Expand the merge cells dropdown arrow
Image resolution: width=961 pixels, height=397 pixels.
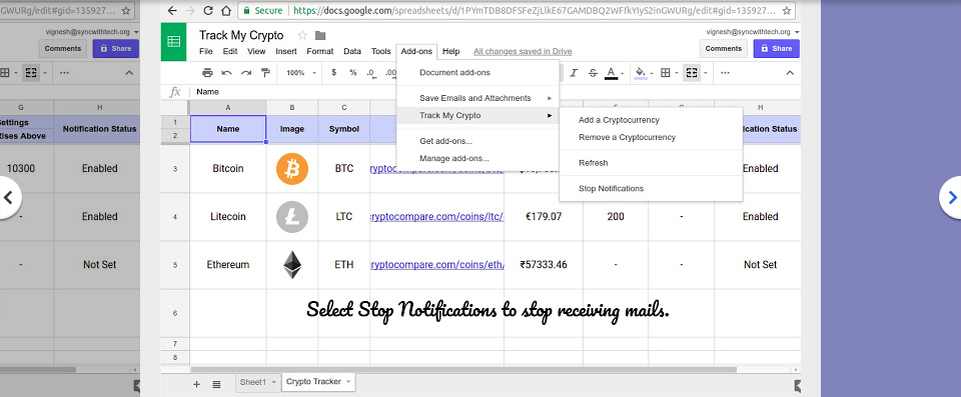(705, 74)
